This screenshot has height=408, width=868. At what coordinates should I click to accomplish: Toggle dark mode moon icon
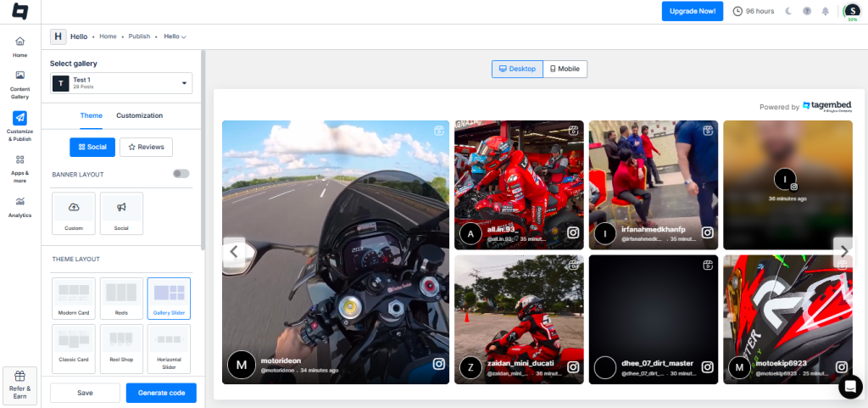[787, 11]
